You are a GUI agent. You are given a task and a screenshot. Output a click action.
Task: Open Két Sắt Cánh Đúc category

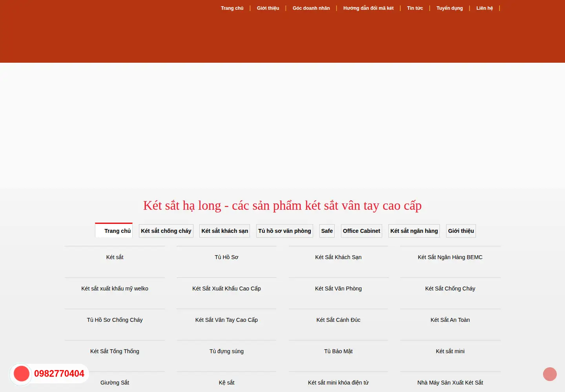point(338,320)
